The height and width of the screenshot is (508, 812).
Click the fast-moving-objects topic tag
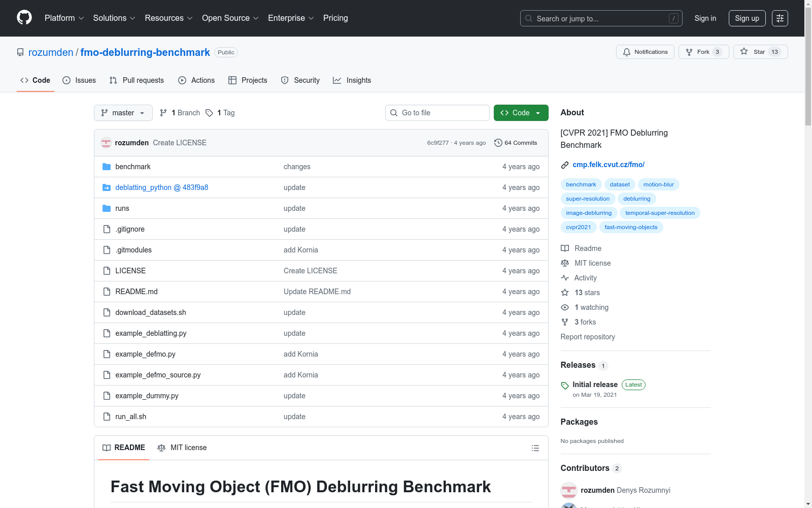631,227
